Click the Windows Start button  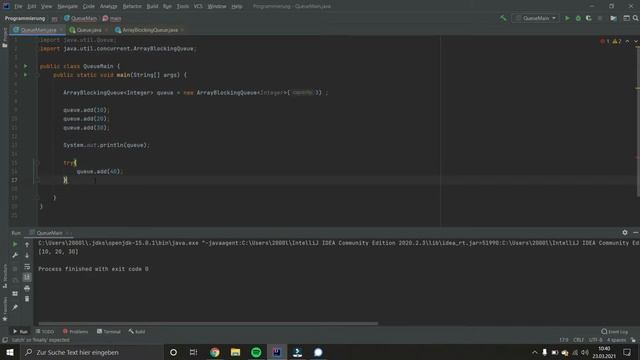point(9,352)
